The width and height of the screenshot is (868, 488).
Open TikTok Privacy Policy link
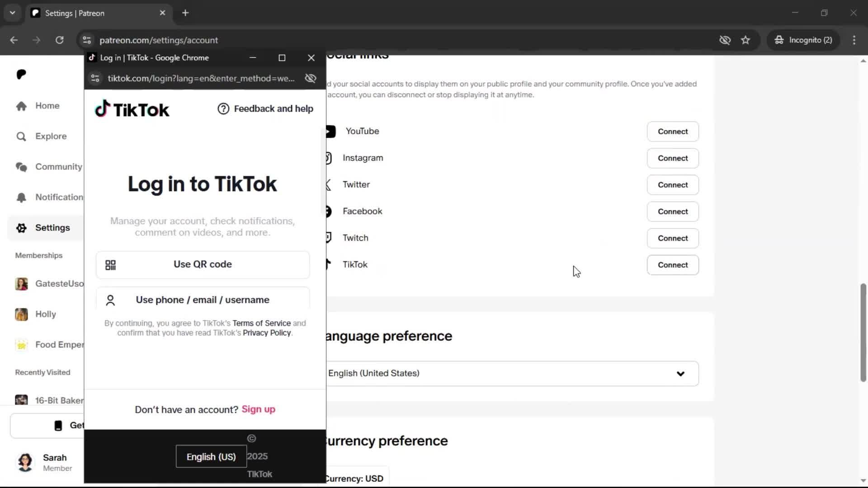tap(267, 333)
